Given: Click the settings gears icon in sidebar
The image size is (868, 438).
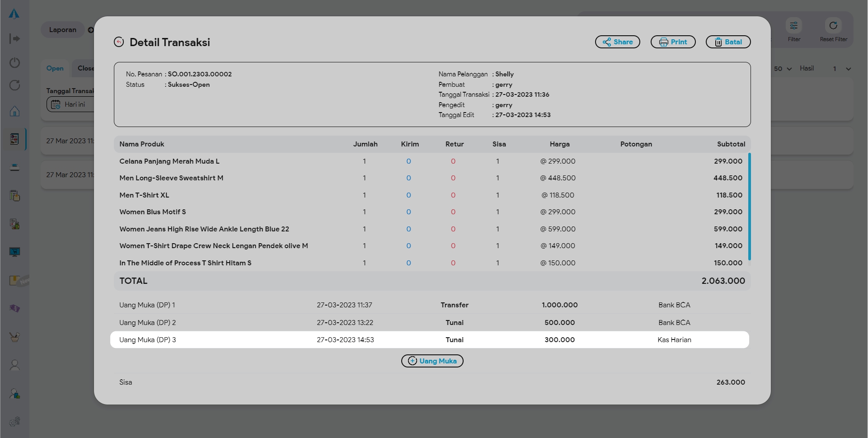Looking at the screenshot, I should tap(14, 421).
